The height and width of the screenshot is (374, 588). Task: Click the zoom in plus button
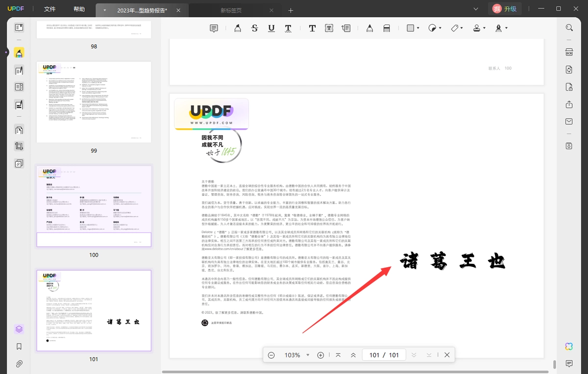click(x=320, y=355)
